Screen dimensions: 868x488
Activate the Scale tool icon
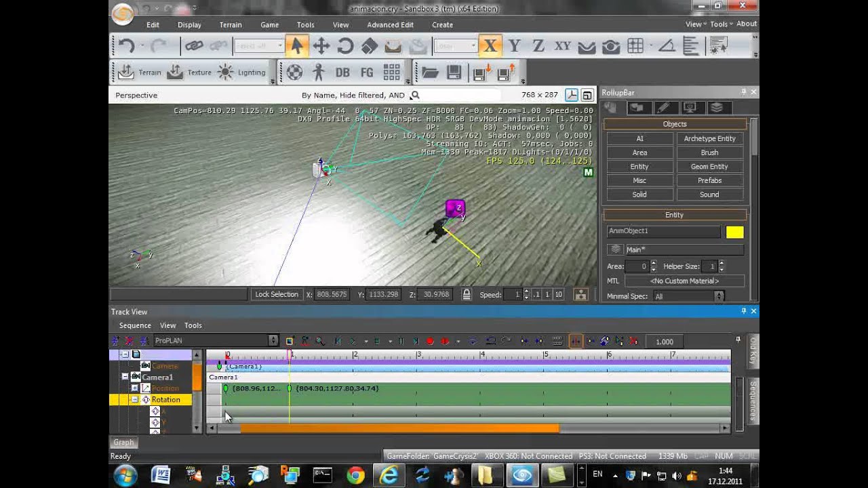click(369, 46)
